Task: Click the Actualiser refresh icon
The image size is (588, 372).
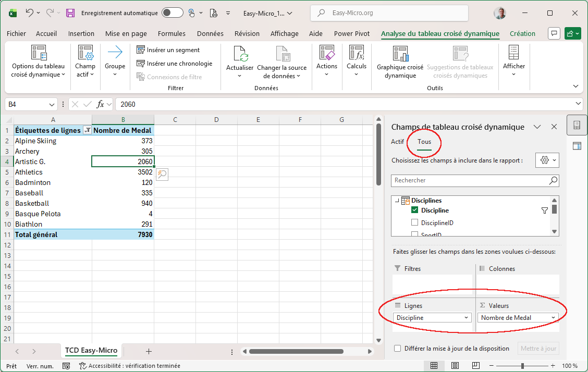Action: pos(240,54)
